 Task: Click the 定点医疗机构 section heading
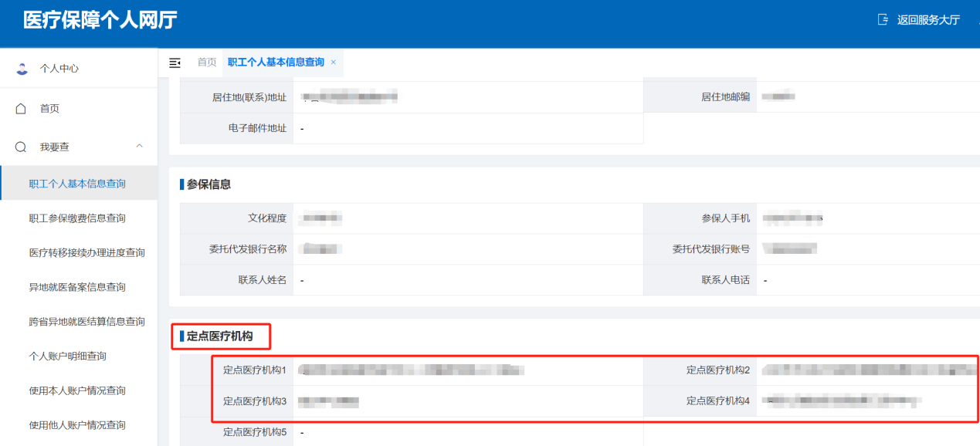click(x=219, y=336)
